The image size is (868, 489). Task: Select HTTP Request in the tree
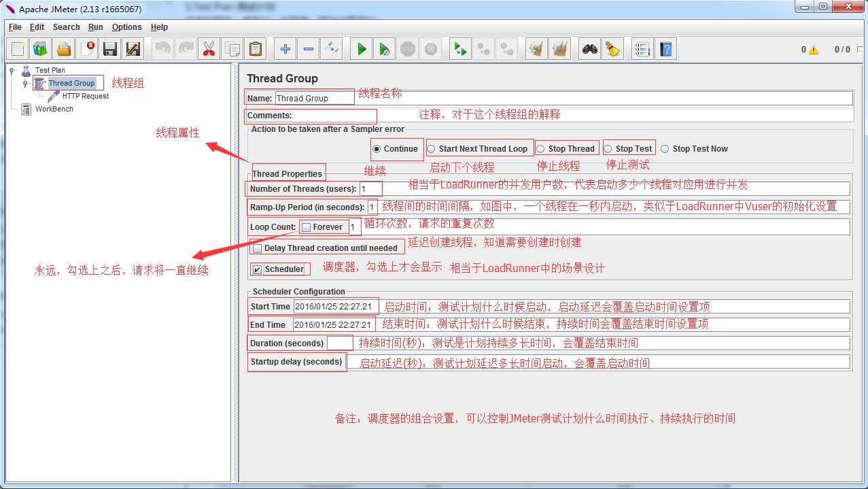[86, 96]
